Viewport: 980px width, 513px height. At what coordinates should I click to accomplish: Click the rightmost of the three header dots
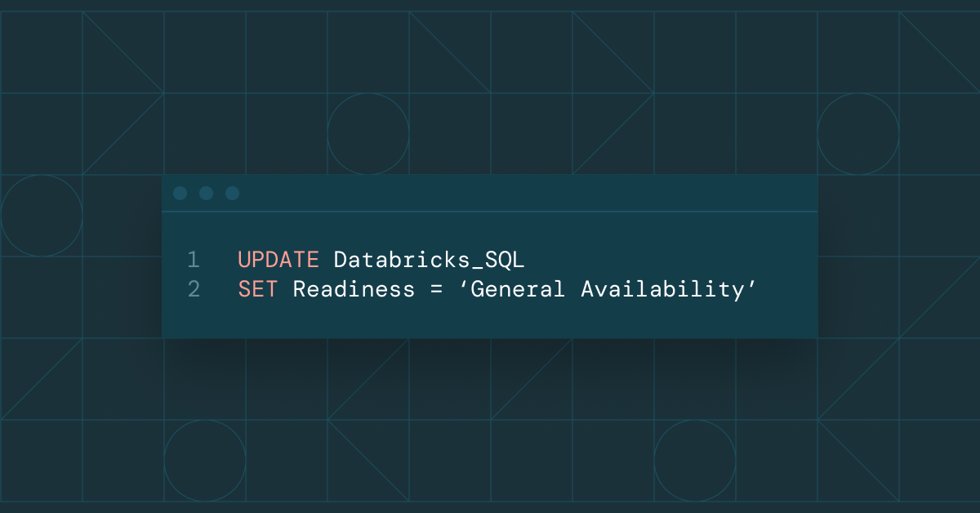tap(232, 194)
